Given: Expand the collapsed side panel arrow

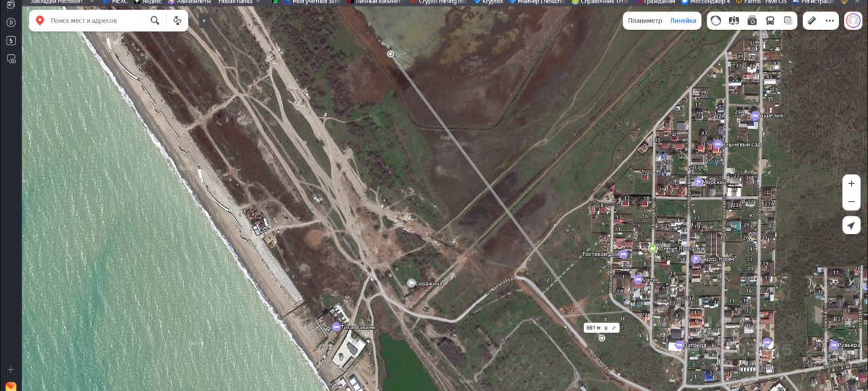Looking at the screenshot, I should [x=203, y=20].
